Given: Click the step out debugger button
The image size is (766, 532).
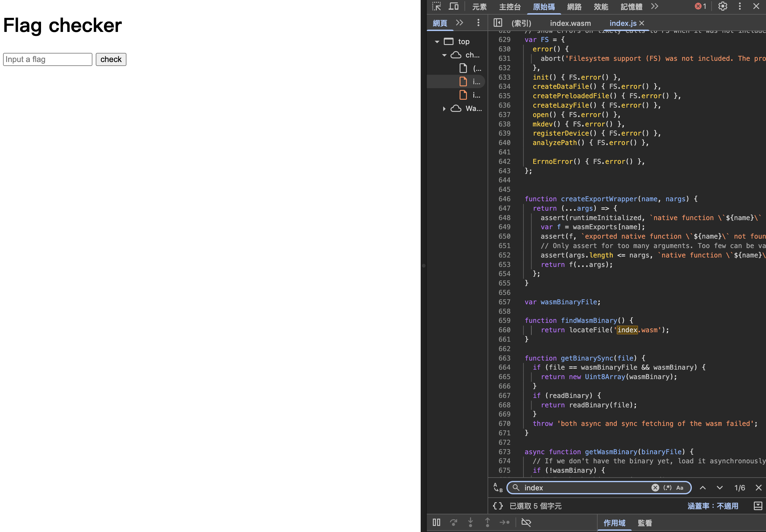Looking at the screenshot, I should coord(487,522).
